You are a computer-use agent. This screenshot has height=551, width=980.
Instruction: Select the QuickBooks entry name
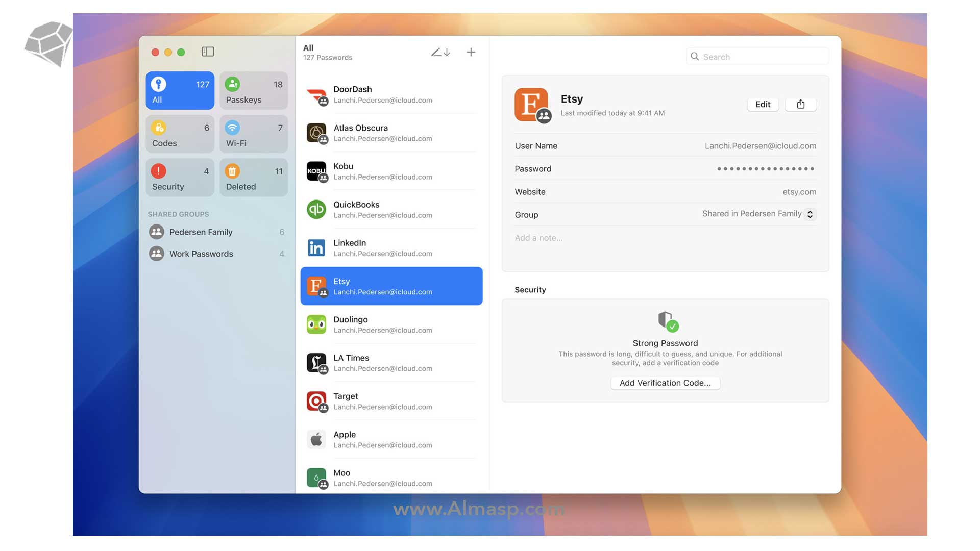click(x=356, y=205)
